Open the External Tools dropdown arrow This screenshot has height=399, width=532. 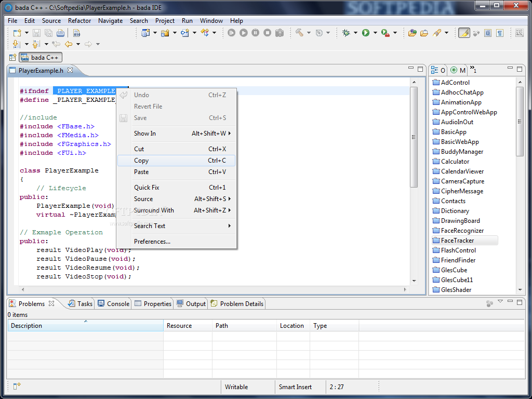395,33
